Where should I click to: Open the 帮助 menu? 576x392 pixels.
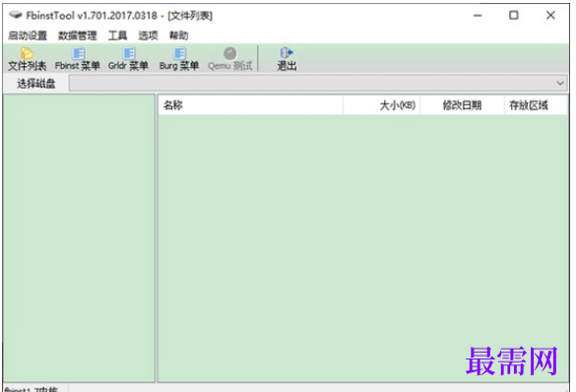(178, 35)
